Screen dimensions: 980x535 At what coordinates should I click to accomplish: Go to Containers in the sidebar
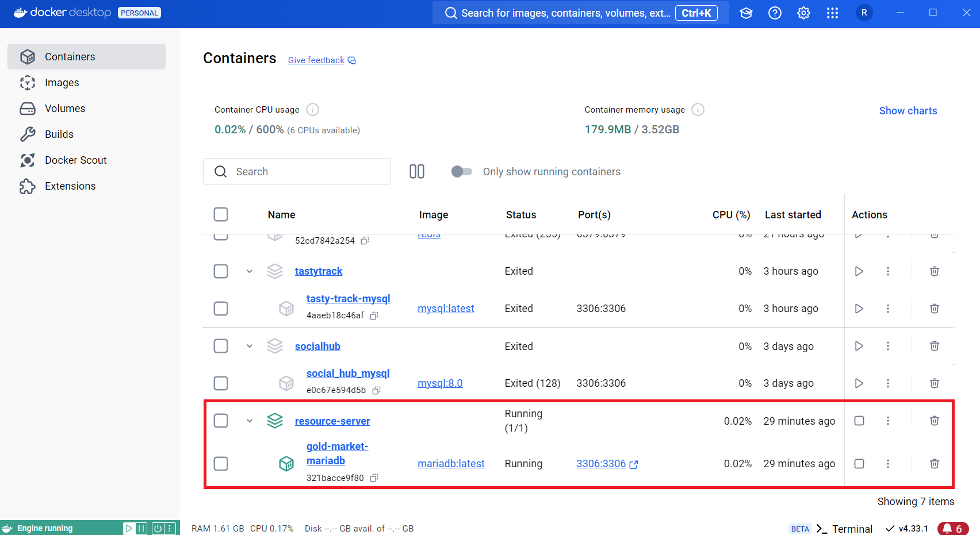coord(86,56)
